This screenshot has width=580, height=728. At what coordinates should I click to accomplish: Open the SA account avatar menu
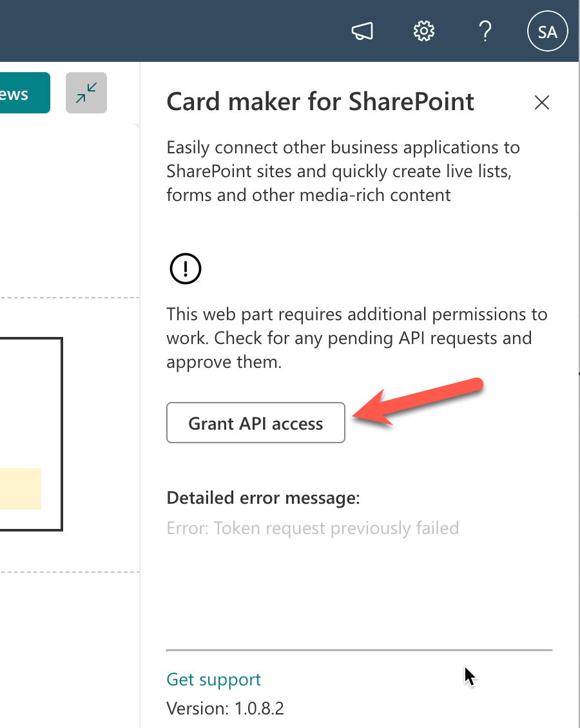(547, 30)
